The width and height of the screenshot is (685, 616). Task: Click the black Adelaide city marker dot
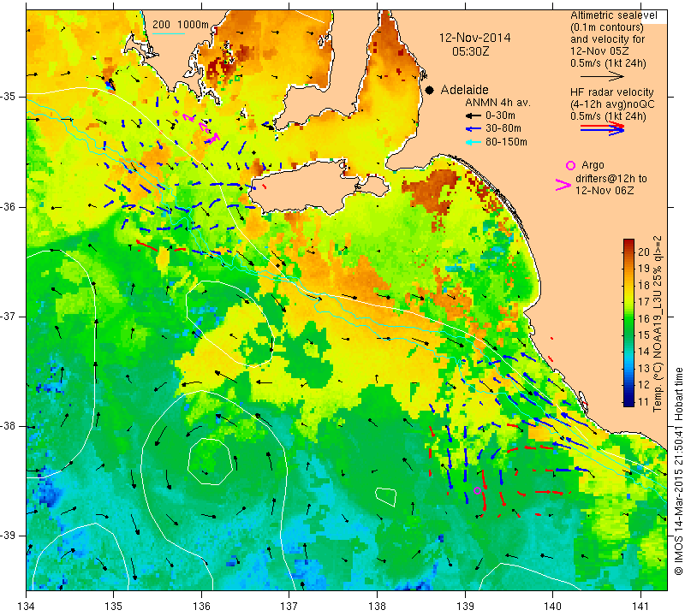430,91
